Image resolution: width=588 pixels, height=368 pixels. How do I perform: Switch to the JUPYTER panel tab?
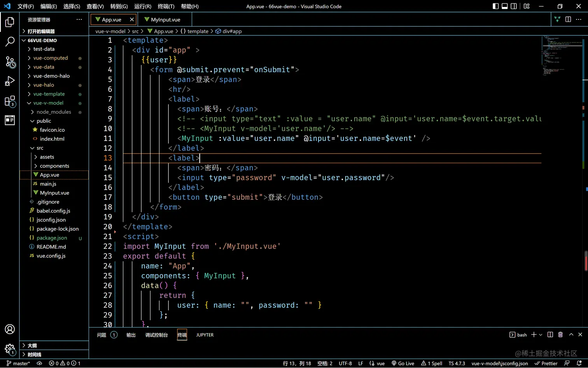coord(205,335)
